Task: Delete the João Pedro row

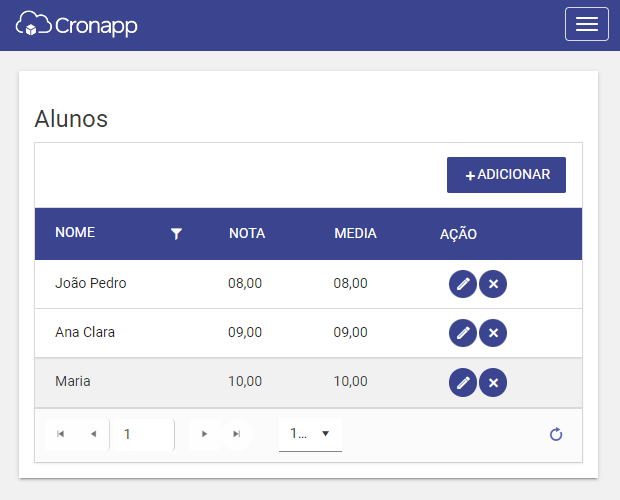Action: (x=493, y=284)
